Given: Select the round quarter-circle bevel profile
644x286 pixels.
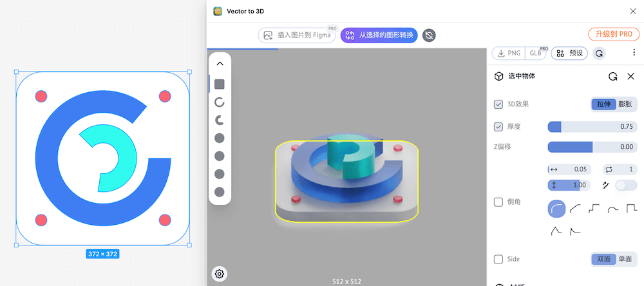Looking at the screenshot, I should [x=556, y=209].
